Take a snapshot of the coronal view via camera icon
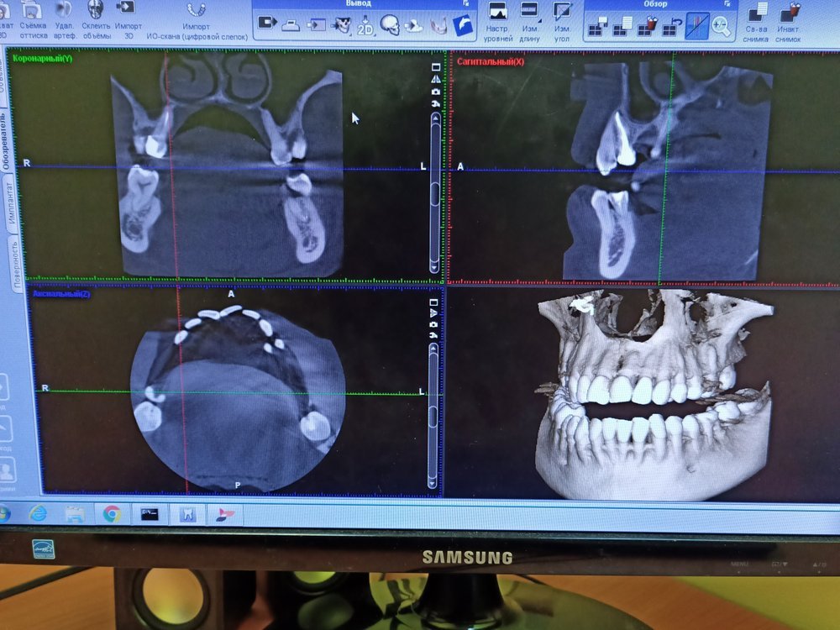This screenshot has width=840, height=630. pyautogui.click(x=435, y=92)
